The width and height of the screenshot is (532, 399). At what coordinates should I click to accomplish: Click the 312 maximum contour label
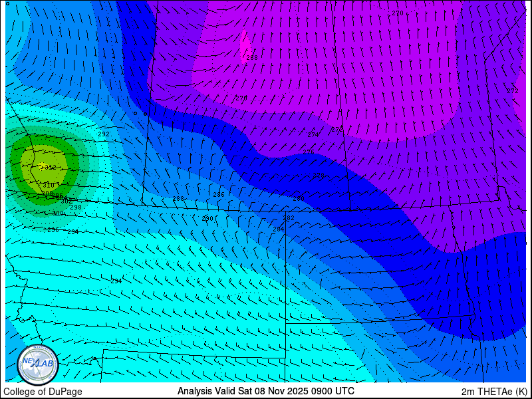(x=50, y=167)
